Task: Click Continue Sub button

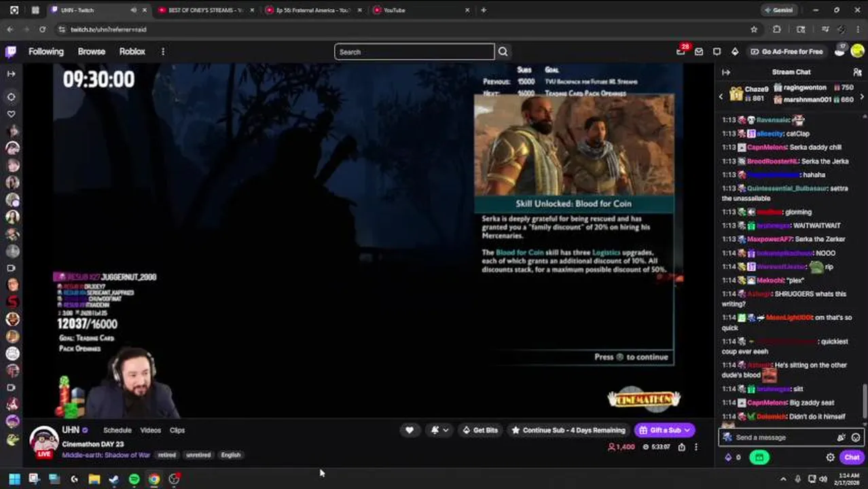Action: pyautogui.click(x=568, y=430)
